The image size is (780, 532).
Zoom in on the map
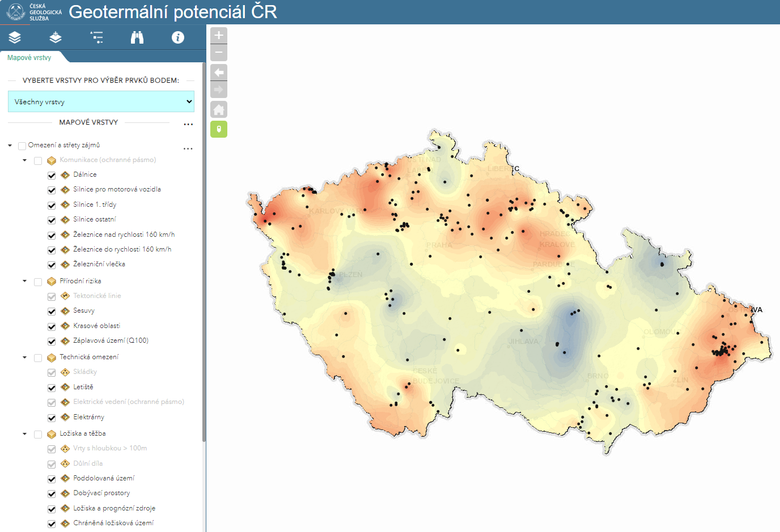pos(219,36)
